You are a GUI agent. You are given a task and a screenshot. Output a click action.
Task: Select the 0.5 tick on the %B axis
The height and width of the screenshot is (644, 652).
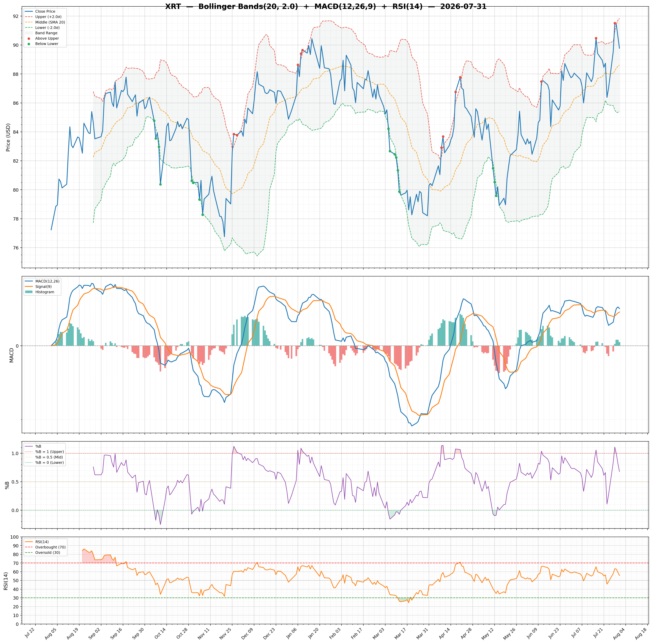coord(15,482)
